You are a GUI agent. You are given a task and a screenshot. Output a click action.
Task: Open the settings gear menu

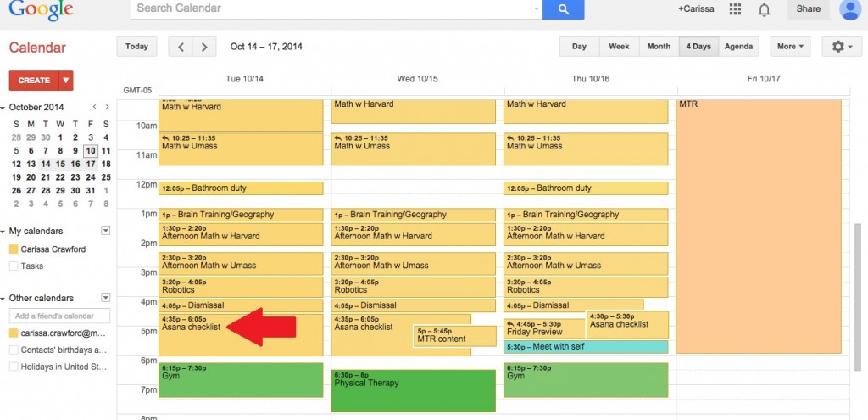coord(842,47)
